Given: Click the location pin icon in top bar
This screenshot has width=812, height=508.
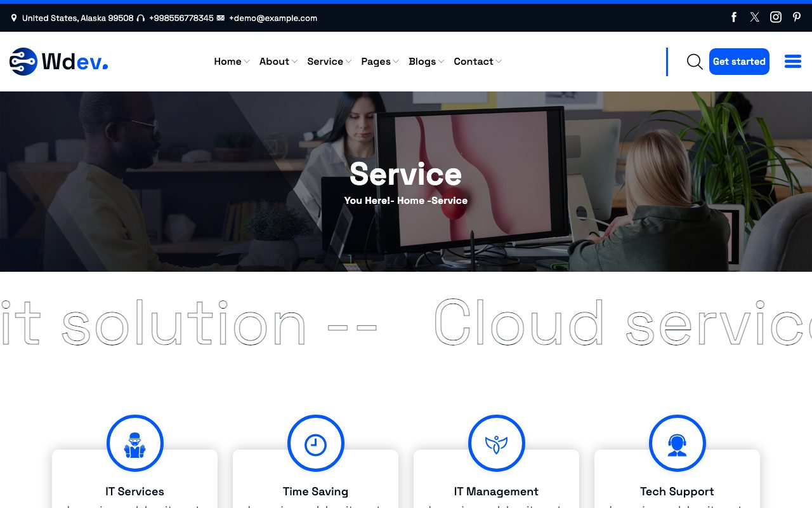Looking at the screenshot, I should click(x=14, y=18).
